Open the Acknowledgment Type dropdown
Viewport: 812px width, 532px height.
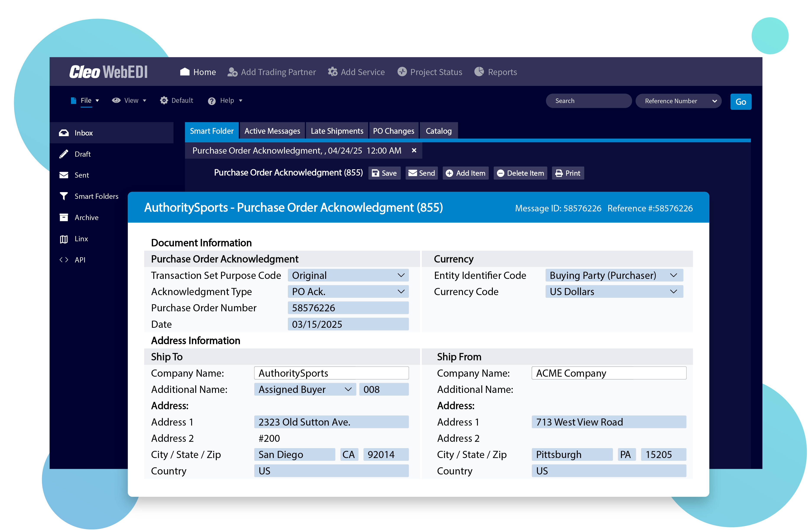348,292
